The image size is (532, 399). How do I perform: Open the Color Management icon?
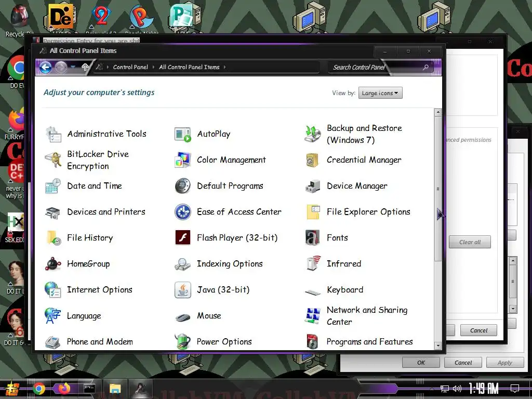pyautogui.click(x=183, y=160)
